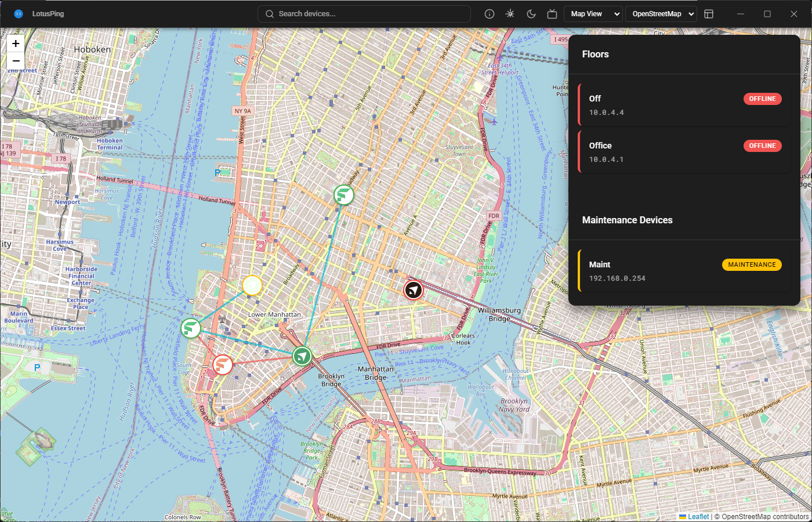Switch to light theme via sun icon
812x522 pixels.
point(510,13)
